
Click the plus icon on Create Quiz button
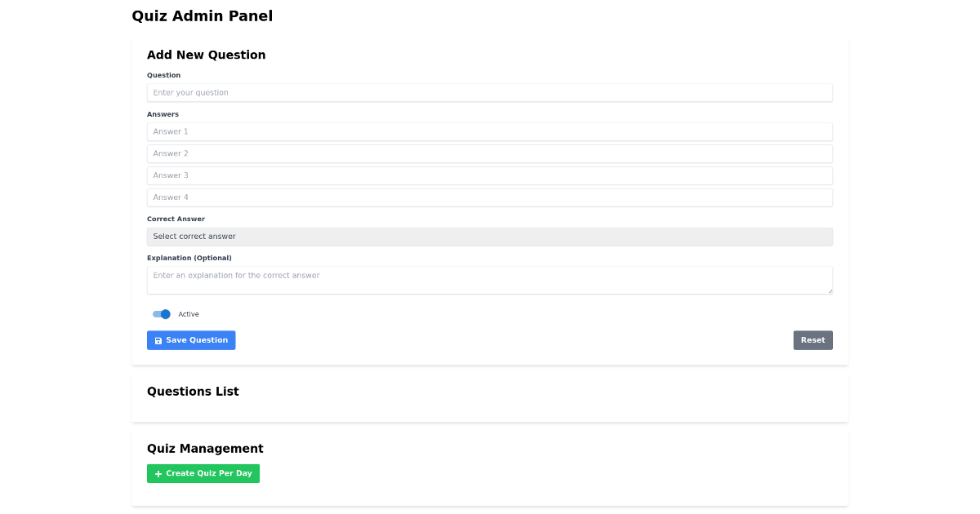tap(157, 473)
